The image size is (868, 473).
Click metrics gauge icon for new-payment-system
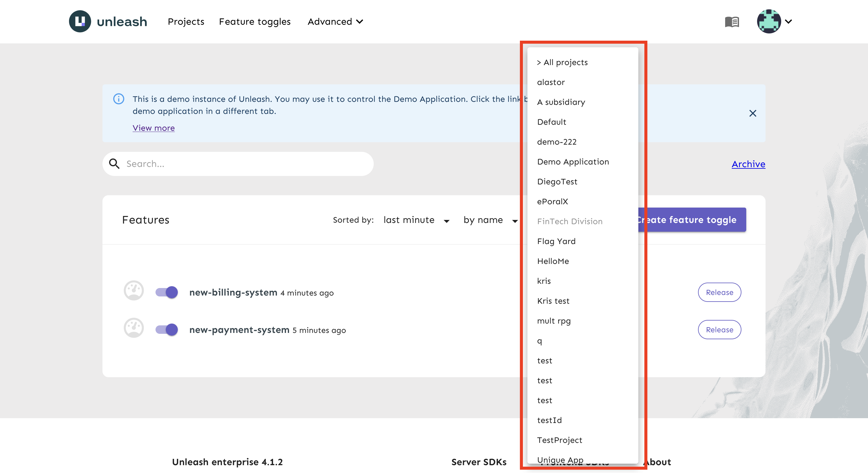pos(134,328)
